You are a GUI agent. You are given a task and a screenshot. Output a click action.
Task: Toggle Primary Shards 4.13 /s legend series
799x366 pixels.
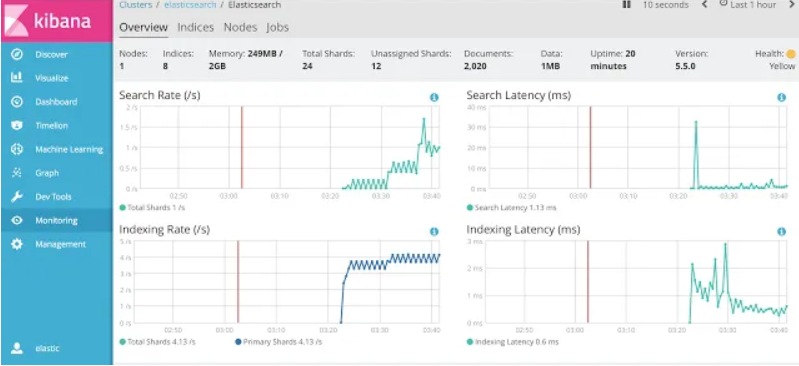point(278,342)
